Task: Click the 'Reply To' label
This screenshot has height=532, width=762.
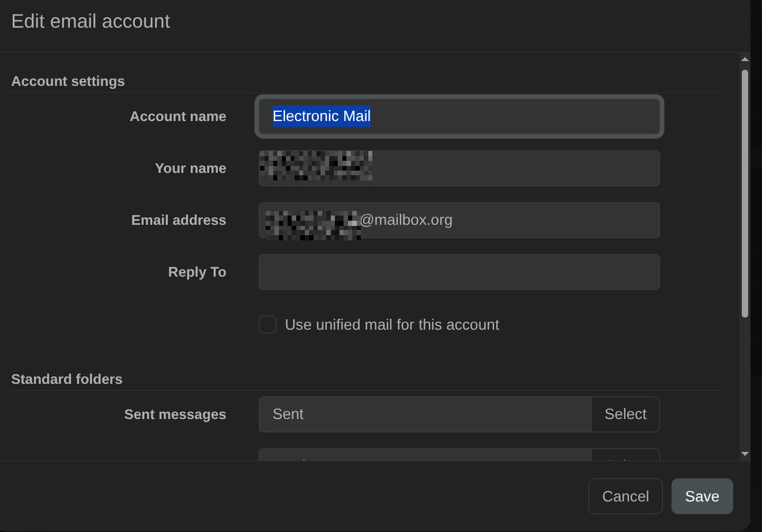Action: [197, 272]
